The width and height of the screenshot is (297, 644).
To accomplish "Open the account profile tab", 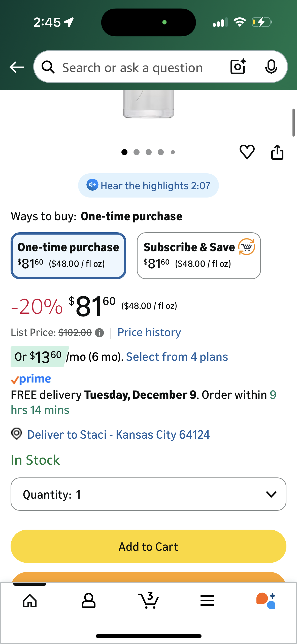I will click(x=89, y=600).
